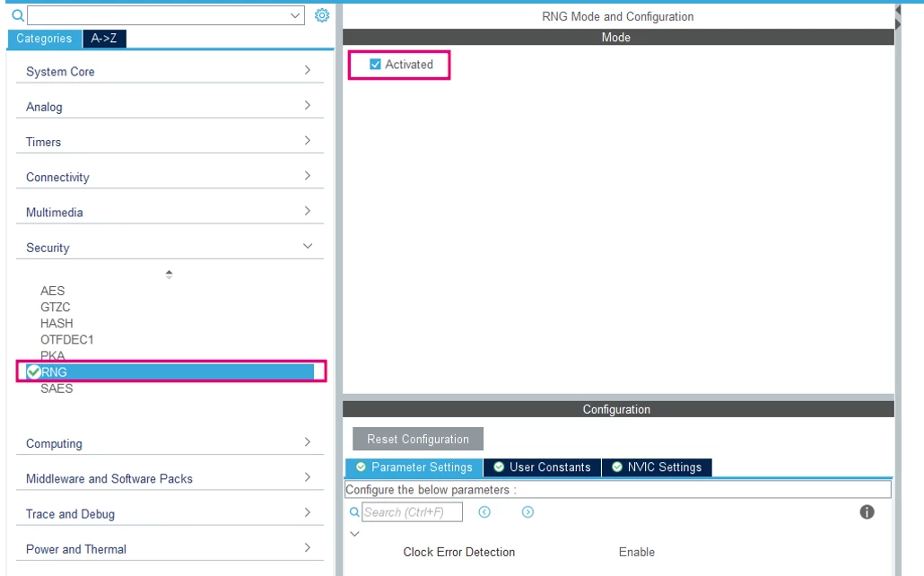Open the User Constants tab
Screen dimensions: 924x576
pos(542,467)
